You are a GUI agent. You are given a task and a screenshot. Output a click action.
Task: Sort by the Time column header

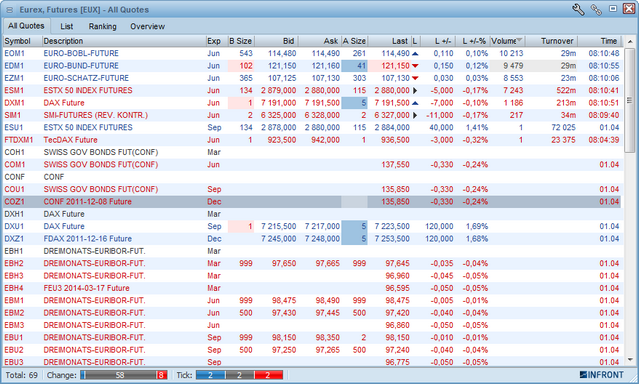coord(599,41)
